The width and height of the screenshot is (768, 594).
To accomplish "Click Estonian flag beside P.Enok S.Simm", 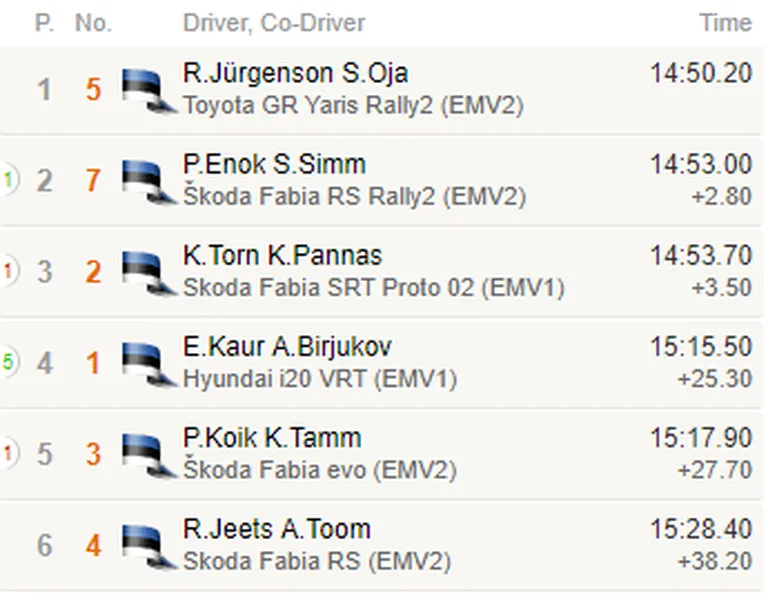I will pyautogui.click(x=149, y=182).
